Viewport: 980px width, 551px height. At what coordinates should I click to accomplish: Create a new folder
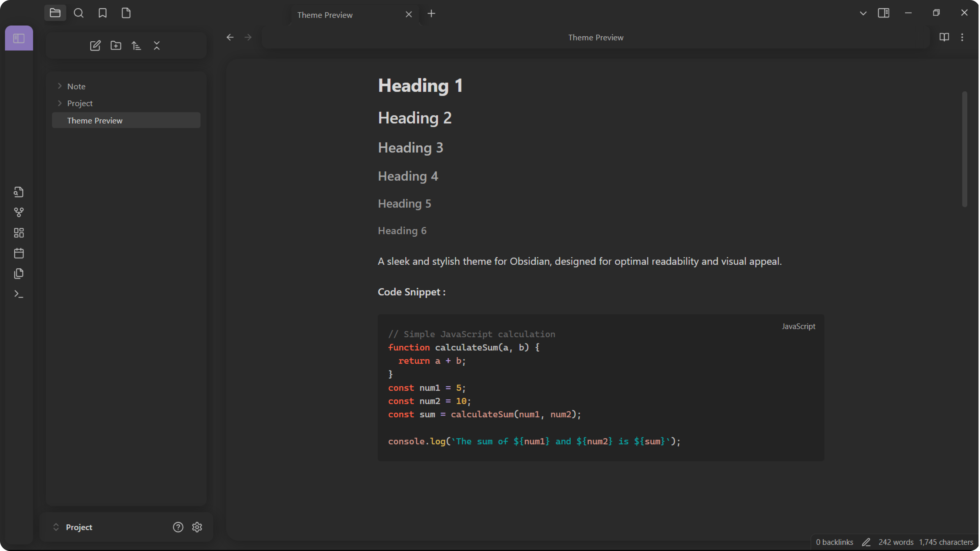point(116,46)
